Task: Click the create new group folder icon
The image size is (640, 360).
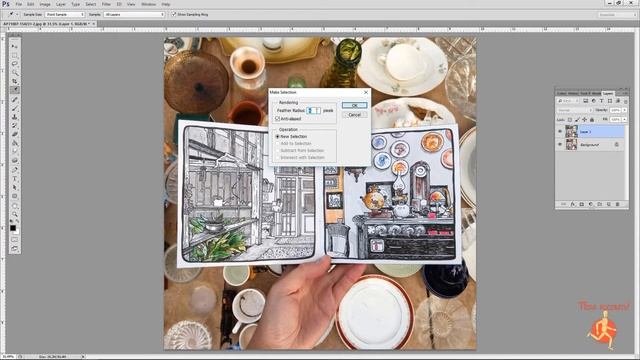Action: (x=600, y=204)
